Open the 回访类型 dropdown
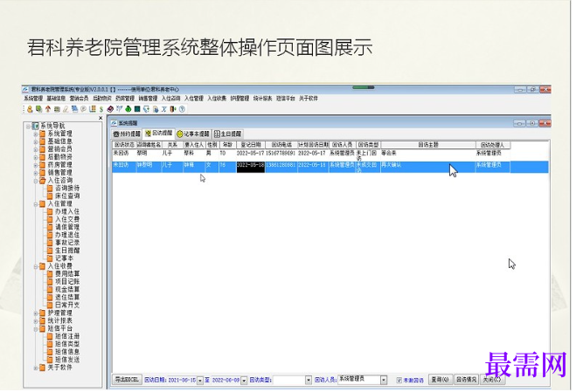The image size is (583, 392). 309,380
